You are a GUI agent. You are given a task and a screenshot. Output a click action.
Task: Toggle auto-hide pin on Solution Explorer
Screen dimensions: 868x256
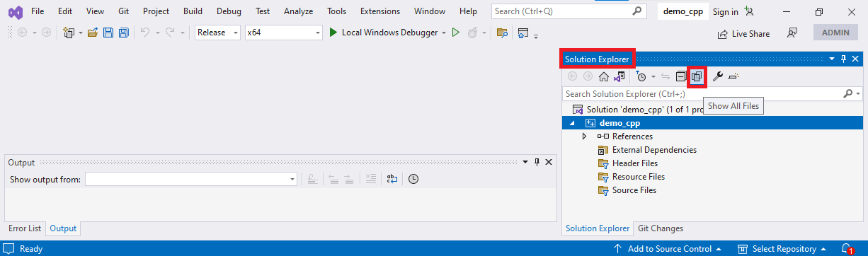843,59
